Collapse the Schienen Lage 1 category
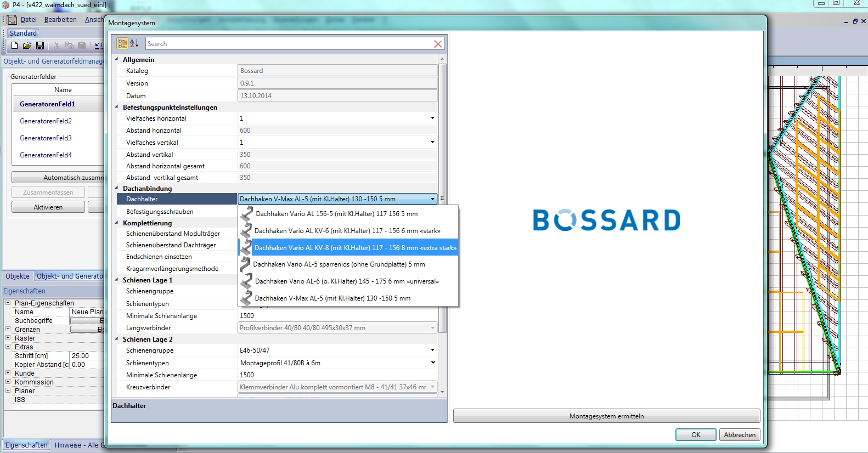The width and height of the screenshot is (868, 453). (117, 280)
